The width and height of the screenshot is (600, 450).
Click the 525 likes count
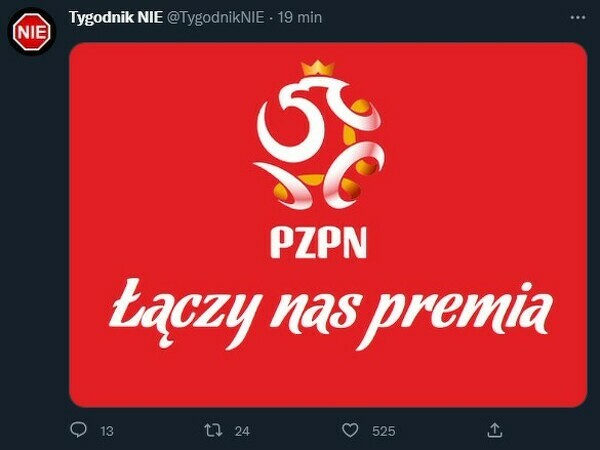click(x=383, y=432)
